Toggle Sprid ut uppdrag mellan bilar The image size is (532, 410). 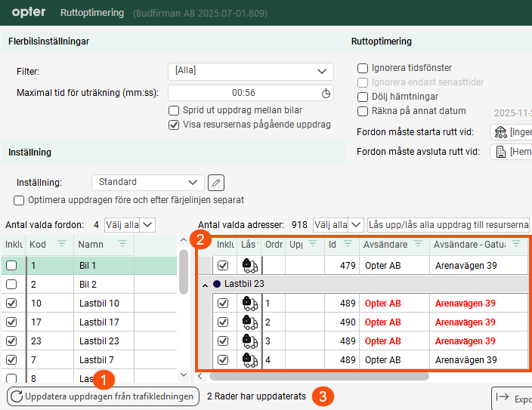coord(175,110)
